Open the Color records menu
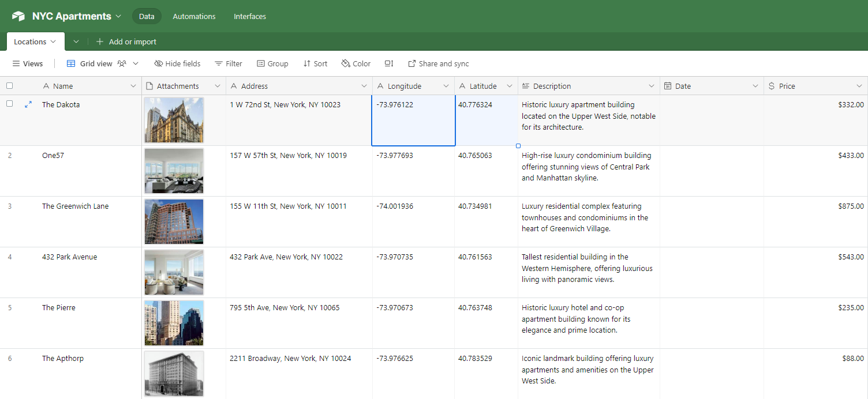The image size is (868, 399). pos(356,63)
